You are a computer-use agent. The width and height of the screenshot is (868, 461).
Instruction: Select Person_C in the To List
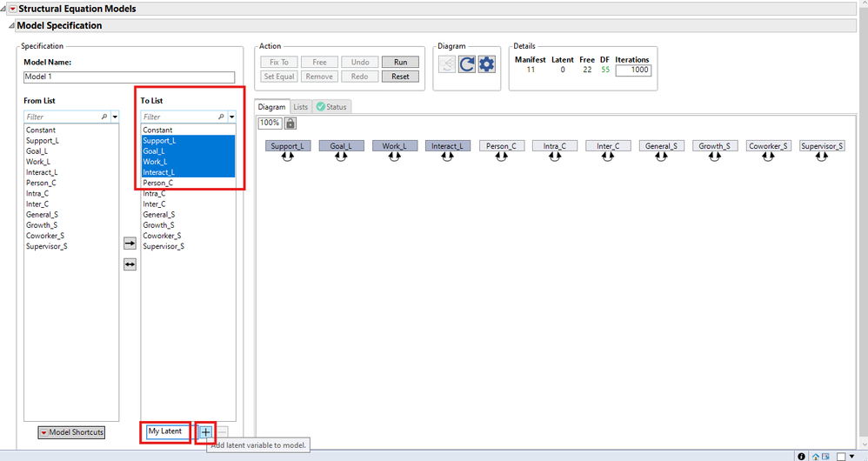[188, 183]
